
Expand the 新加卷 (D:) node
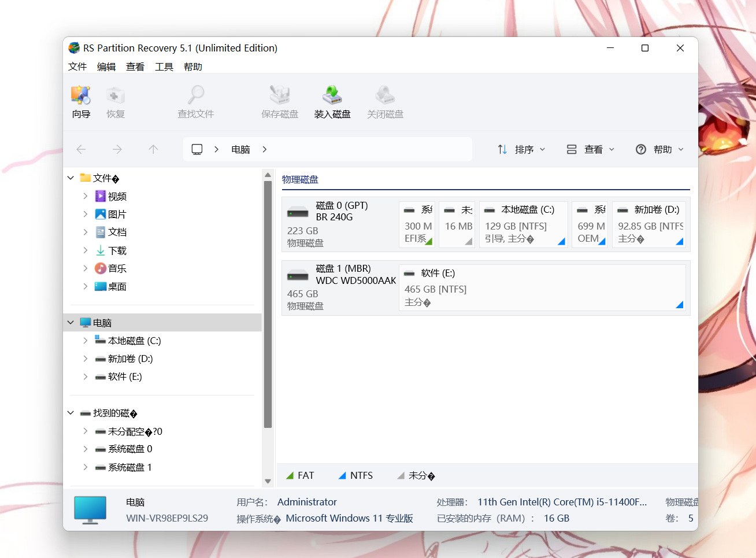coord(86,359)
